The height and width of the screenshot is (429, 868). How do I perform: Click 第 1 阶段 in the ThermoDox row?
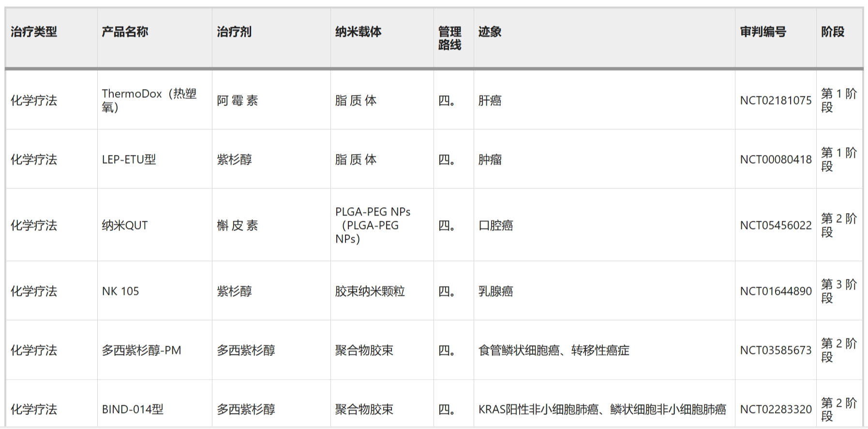[x=839, y=100]
